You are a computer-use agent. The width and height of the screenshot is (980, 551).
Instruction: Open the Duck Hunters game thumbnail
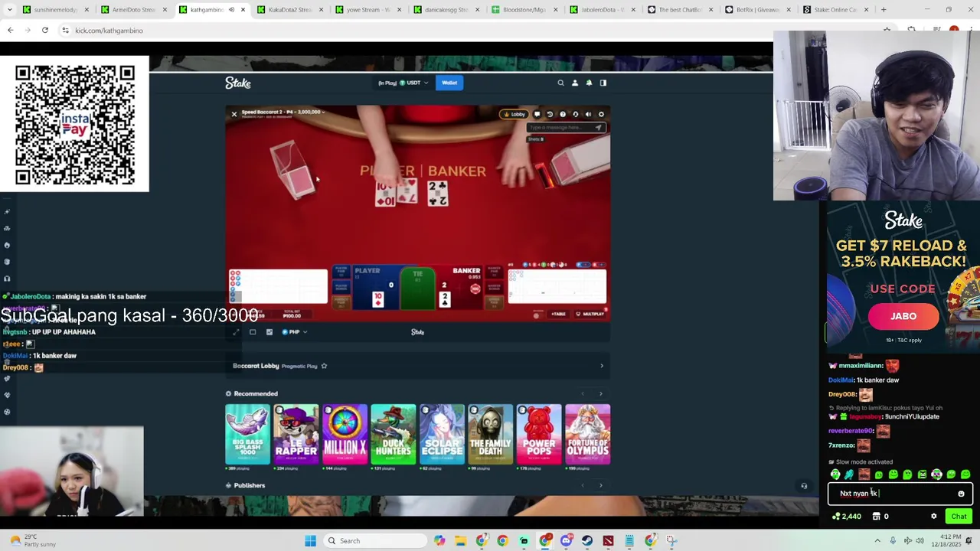(x=394, y=434)
